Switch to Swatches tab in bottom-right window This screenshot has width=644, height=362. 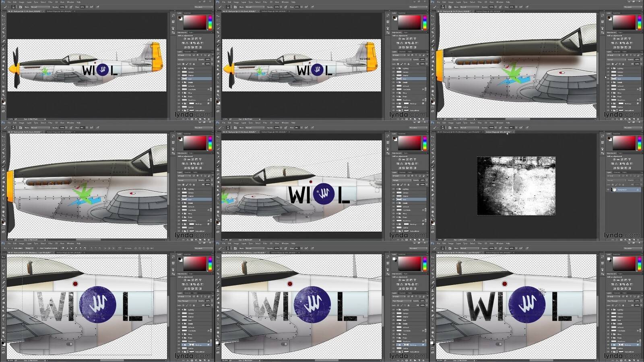pyautogui.click(x=617, y=254)
